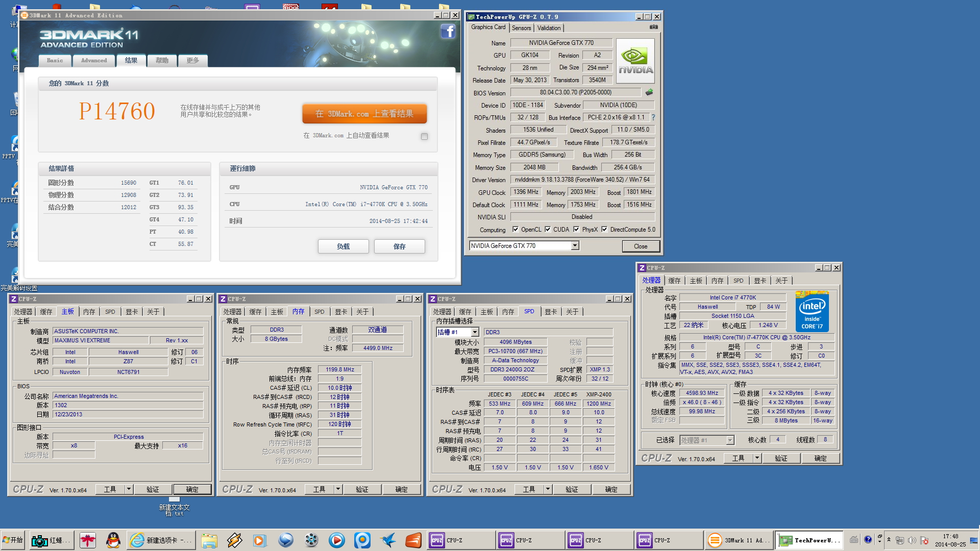Screen dimensions: 980x551
Task: Open the memory slot #1 dropdown
Action: [475, 332]
